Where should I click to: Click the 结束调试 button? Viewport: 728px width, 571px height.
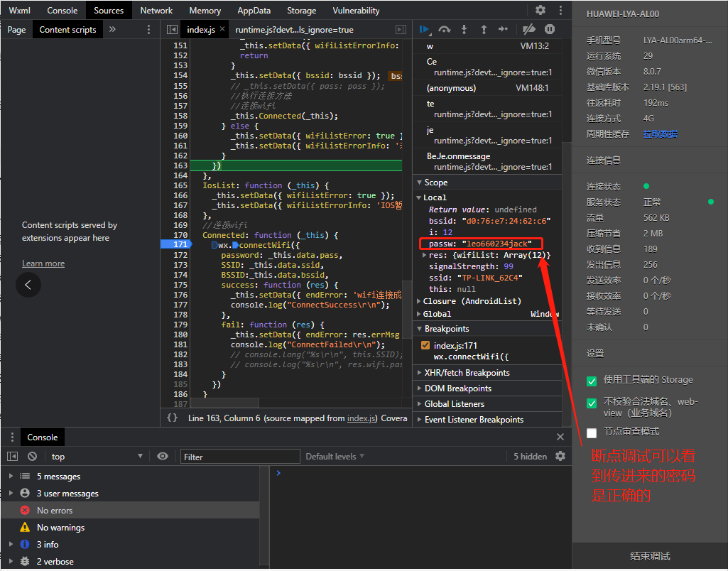(x=650, y=555)
